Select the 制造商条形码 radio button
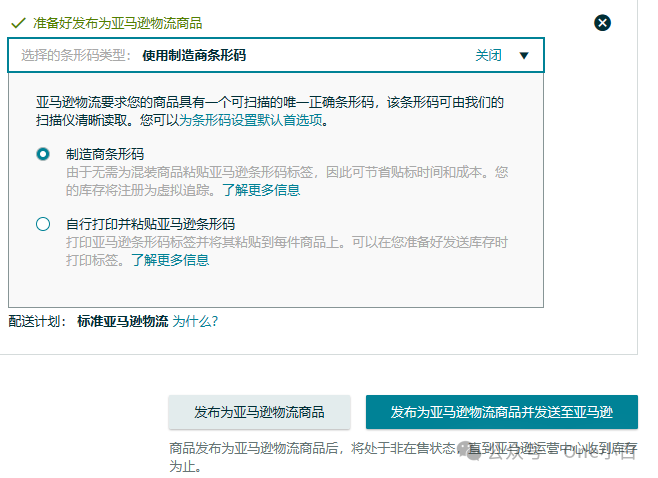This screenshot has width=658, height=478. (43, 154)
